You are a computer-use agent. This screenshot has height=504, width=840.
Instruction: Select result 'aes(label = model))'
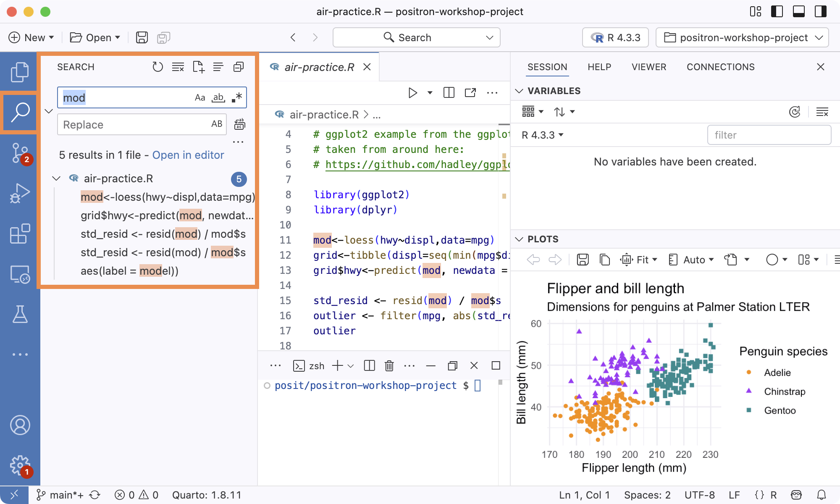[x=129, y=271]
